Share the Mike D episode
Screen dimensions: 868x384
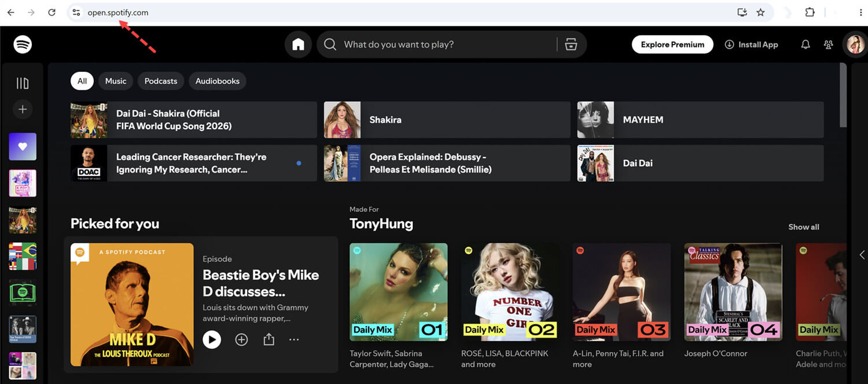[x=269, y=339]
